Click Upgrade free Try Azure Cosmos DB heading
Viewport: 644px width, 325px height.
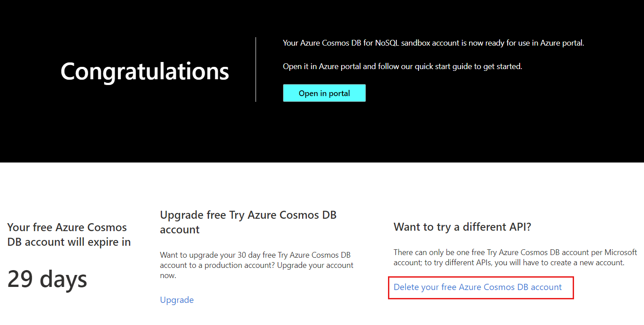(248, 222)
